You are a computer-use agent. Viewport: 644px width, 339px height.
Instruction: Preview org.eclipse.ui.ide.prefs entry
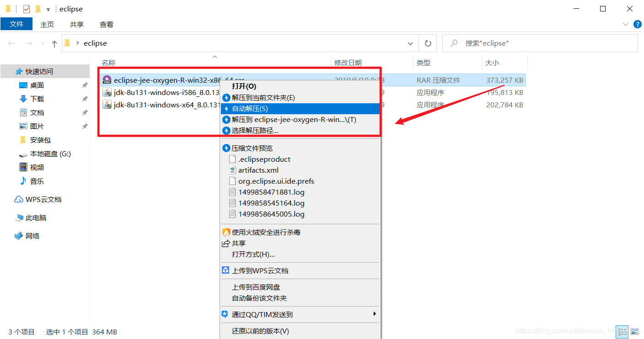[300, 181]
